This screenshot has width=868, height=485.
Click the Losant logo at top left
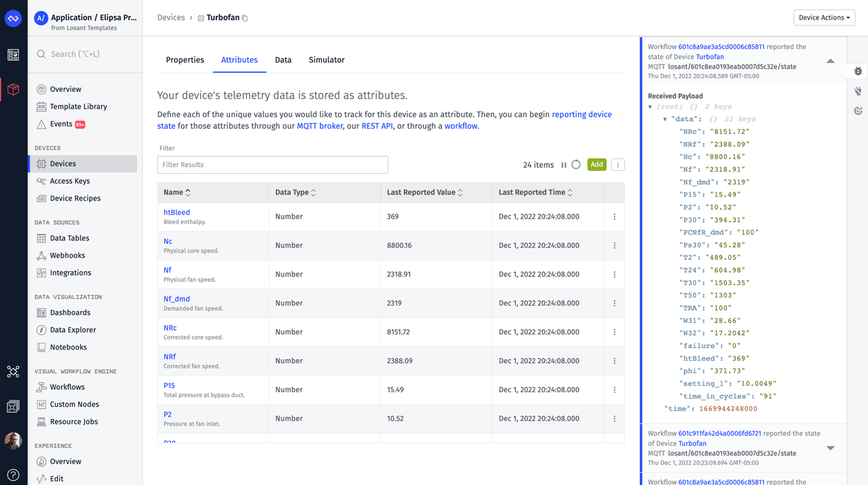pyautogui.click(x=12, y=18)
